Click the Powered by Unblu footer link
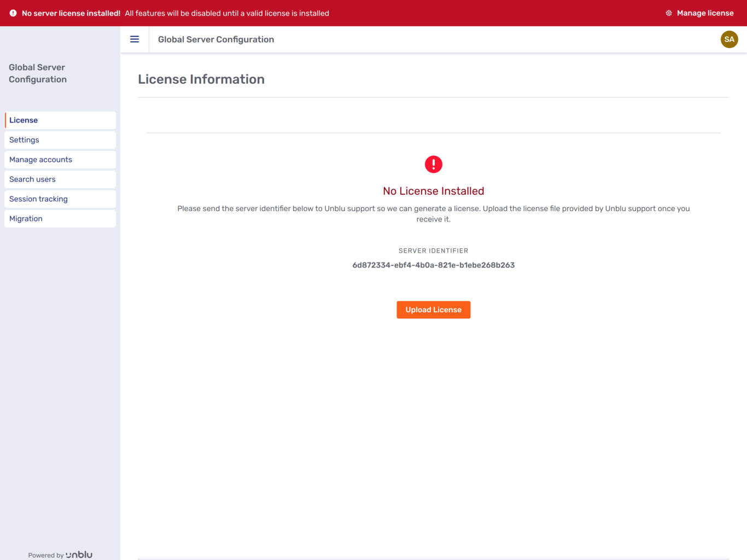This screenshot has width=747, height=560. 60,555
